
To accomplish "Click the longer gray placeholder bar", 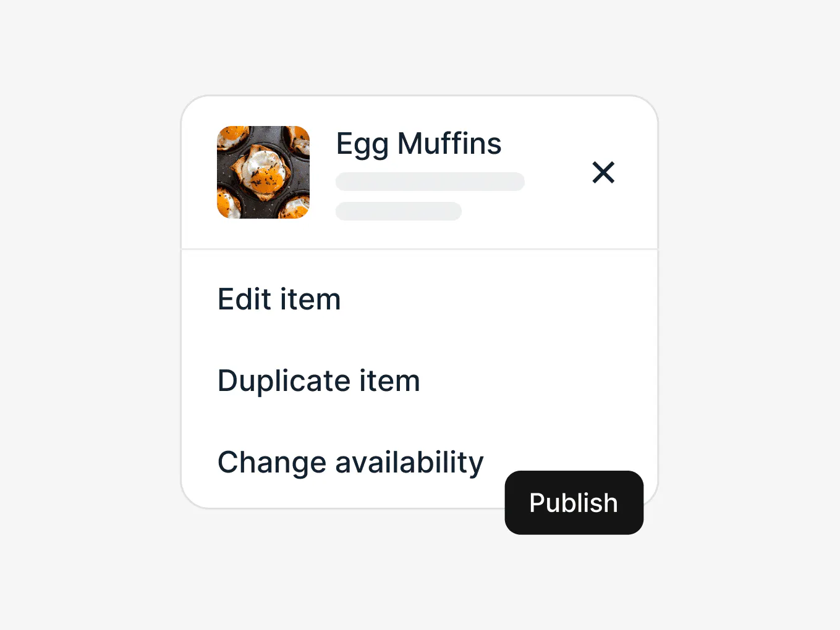I will coord(430,182).
